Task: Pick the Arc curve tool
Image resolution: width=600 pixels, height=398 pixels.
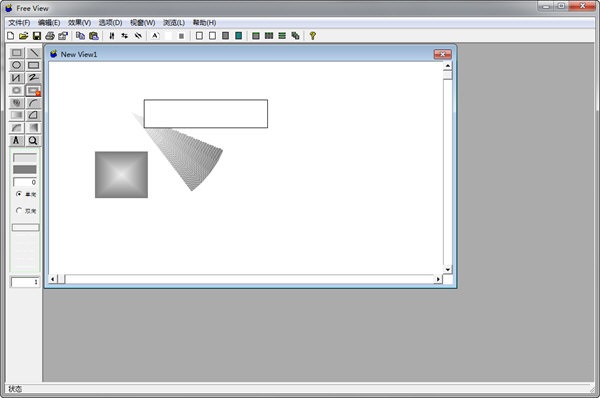Action: tap(33, 103)
